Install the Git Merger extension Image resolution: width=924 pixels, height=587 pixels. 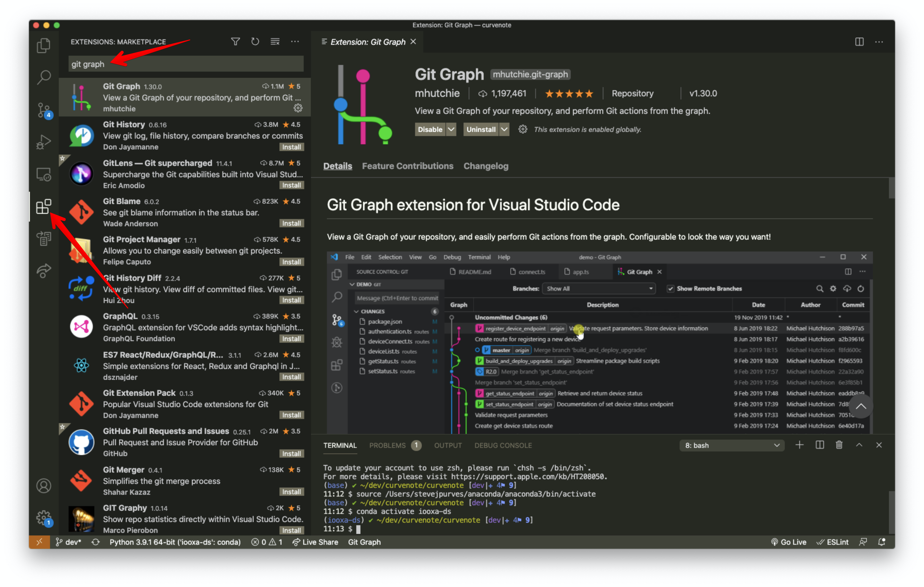pyautogui.click(x=291, y=492)
